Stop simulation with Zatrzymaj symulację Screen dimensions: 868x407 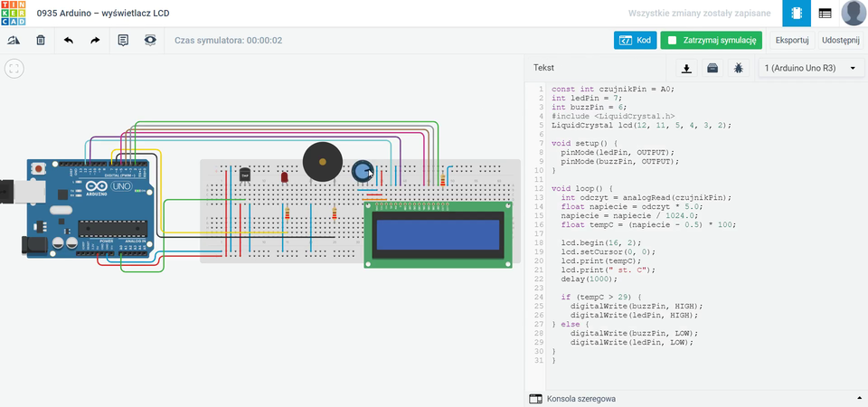712,41
